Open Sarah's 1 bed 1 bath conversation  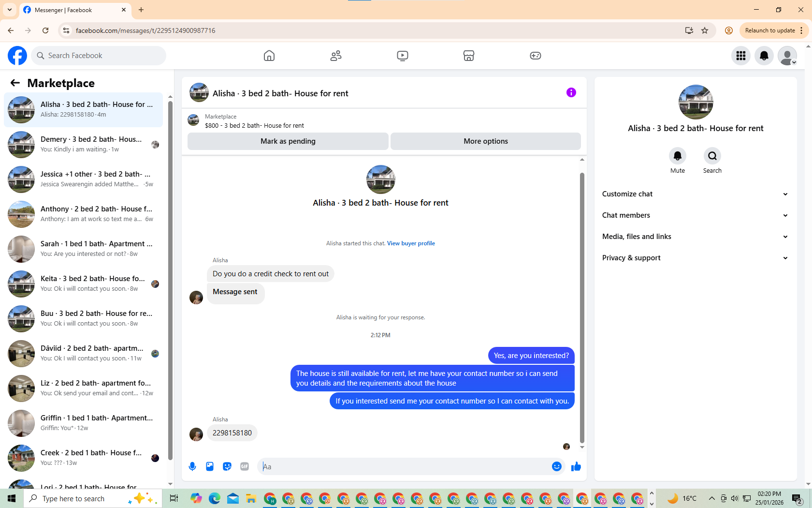click(x=84, y=249)
